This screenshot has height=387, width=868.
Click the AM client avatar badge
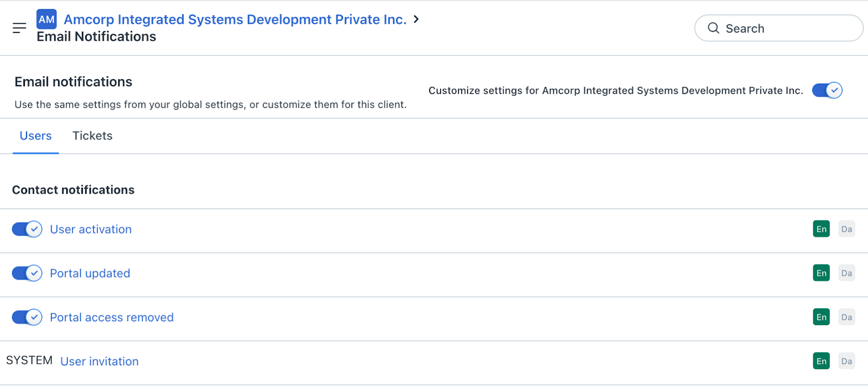click(x=47, y=20)
